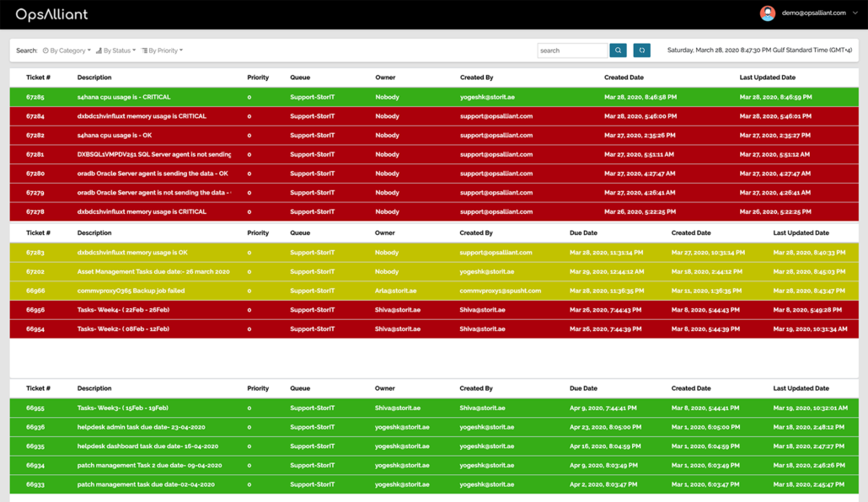Click the OpsAlliant logo
Viewport: 868px width, 502px height.
51,14
